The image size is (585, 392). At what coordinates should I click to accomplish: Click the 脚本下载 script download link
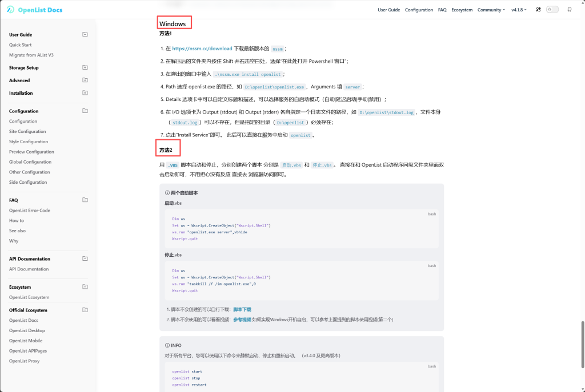pyautogui.click(x=242, y=309)
